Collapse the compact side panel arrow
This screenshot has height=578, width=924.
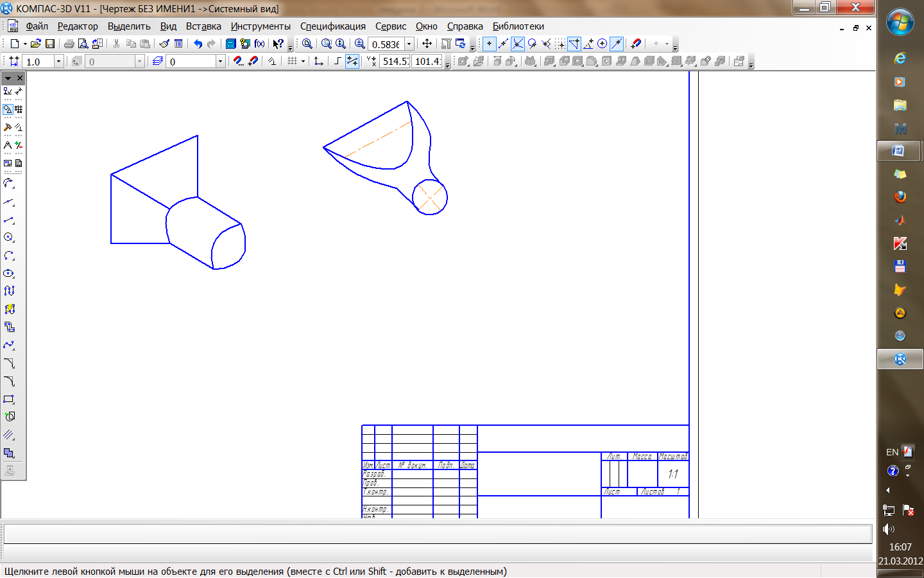click(8, 78)
